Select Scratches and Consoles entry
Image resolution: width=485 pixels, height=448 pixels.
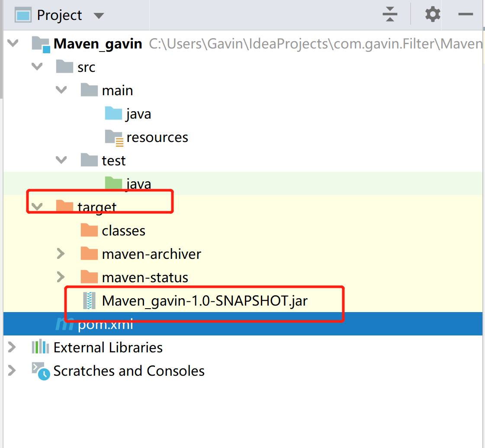click(129, 371)
